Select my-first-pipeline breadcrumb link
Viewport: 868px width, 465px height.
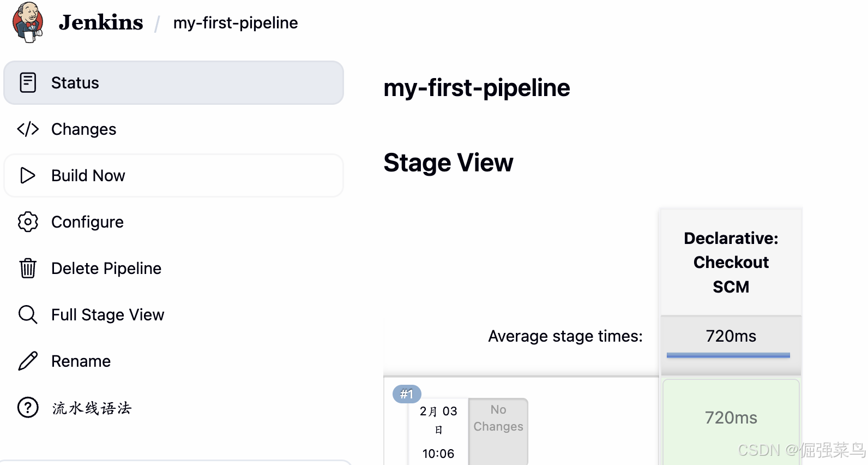pos(236,23)
